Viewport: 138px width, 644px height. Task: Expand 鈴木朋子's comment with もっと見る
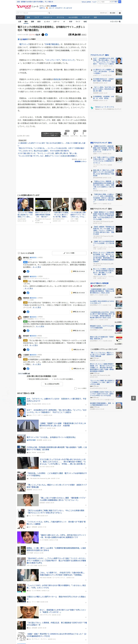click(34, 346)
